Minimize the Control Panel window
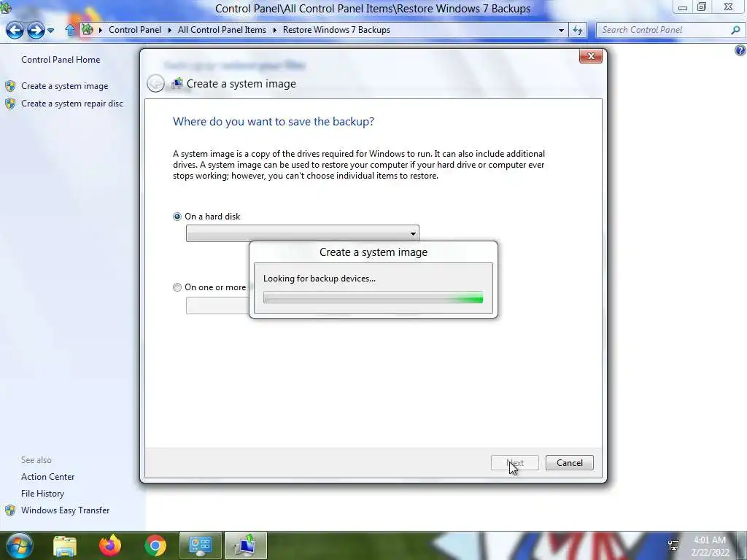 pyautogui.click(x=683, y=7)
